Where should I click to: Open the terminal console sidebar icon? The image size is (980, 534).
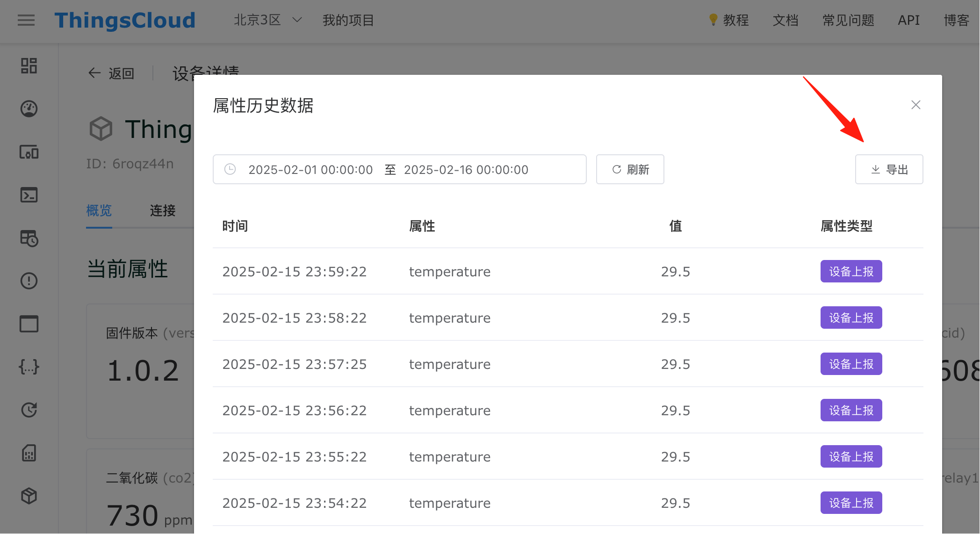(29, 195)
